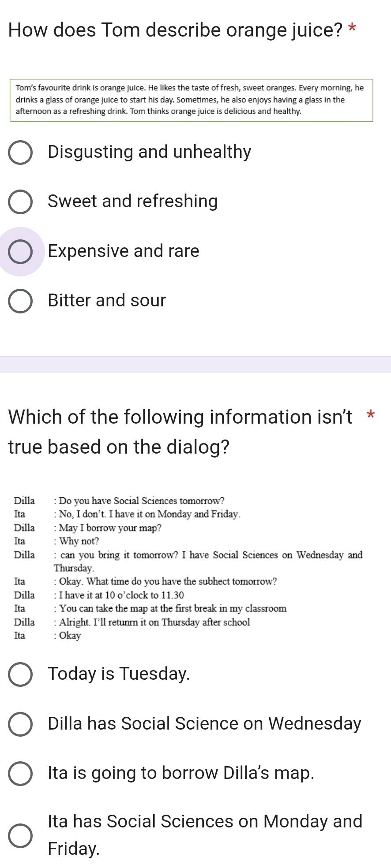Click the 'Today is Tuesday.' label text
391x868 pixels.
pos(119,674)
